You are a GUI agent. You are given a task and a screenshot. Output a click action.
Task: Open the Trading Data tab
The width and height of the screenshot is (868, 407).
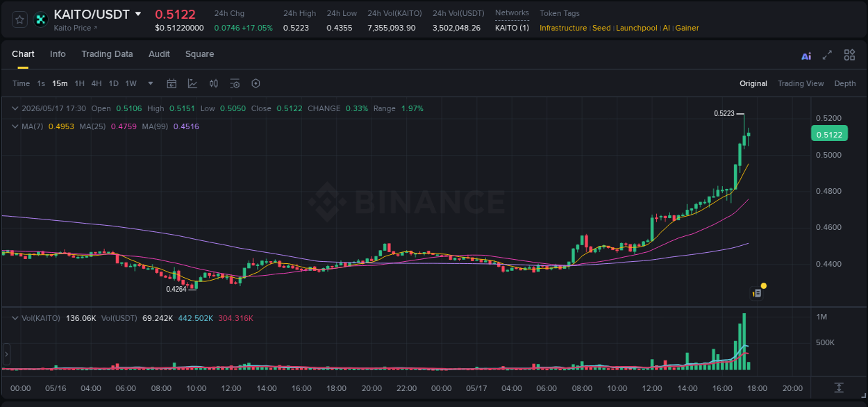pos(107,54)
